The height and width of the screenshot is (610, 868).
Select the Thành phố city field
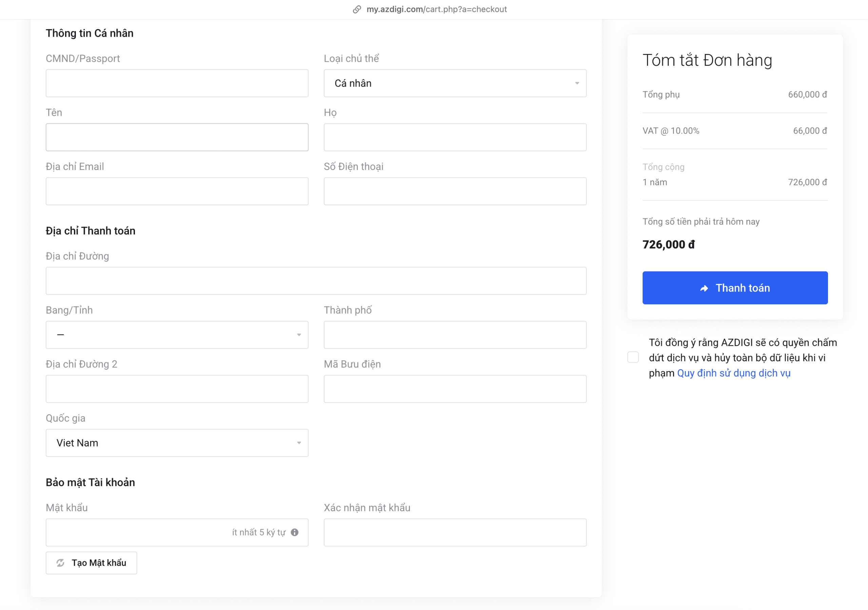455,335
